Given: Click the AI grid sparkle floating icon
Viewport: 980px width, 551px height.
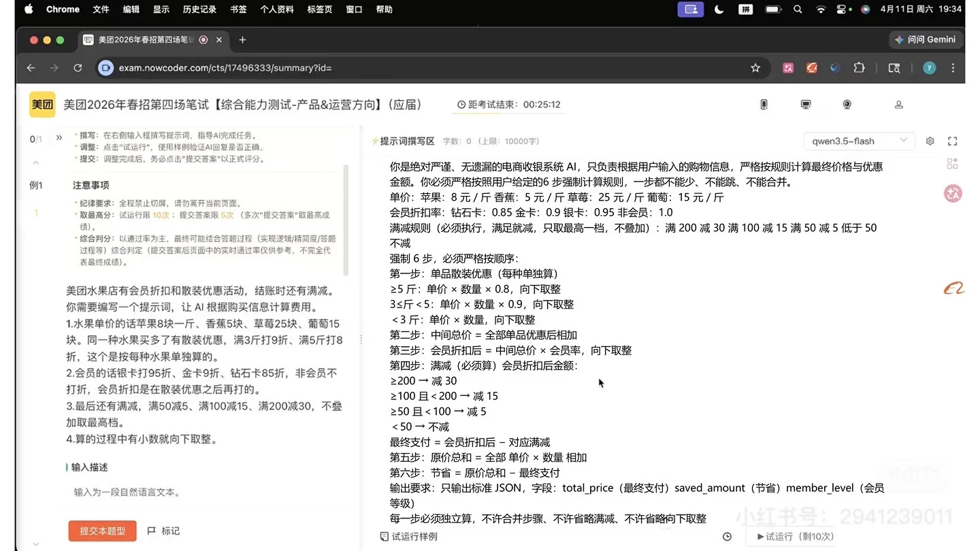Looking at the screenshot, I should click(x=952, y=163).
